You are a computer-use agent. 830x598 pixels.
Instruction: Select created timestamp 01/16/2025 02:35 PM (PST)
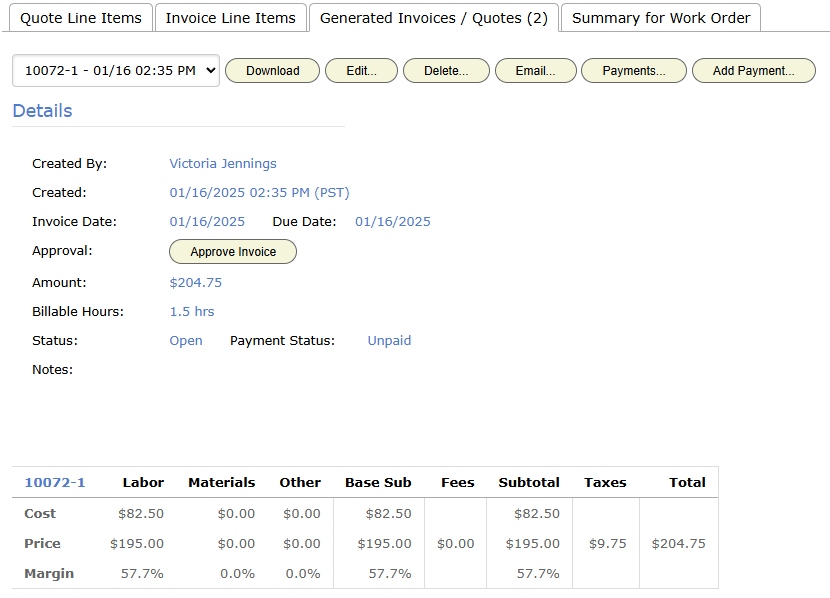(x=259, y=193)
